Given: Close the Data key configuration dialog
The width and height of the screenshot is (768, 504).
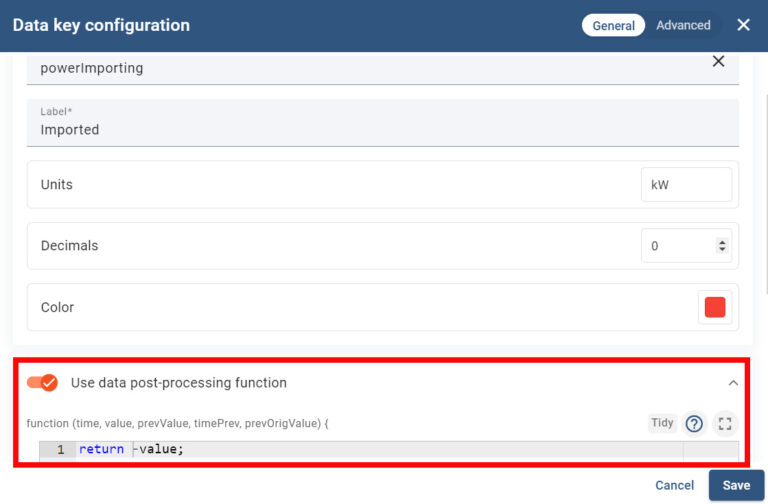Looking at the screenshot, I should (743, 25).
